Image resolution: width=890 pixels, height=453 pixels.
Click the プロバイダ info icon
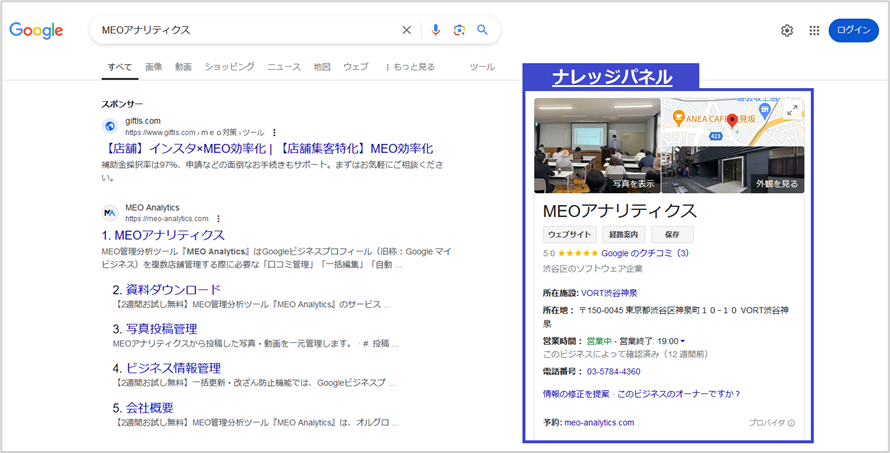pos(791,423)
